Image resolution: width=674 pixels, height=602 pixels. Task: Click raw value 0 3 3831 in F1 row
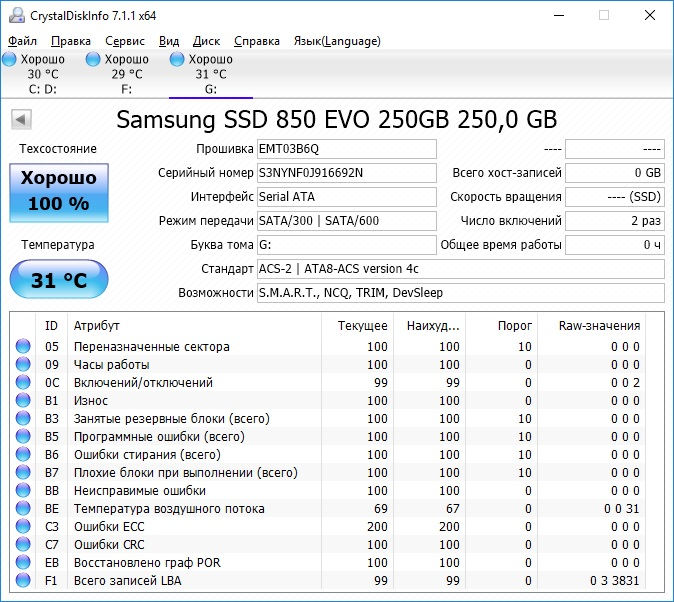[615, 581]
